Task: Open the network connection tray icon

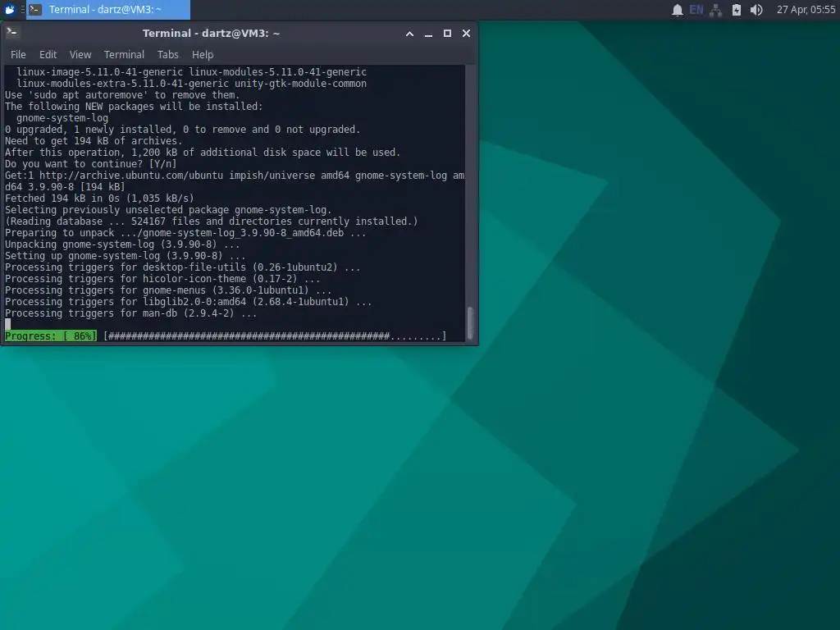Action: tap(715, 10)
